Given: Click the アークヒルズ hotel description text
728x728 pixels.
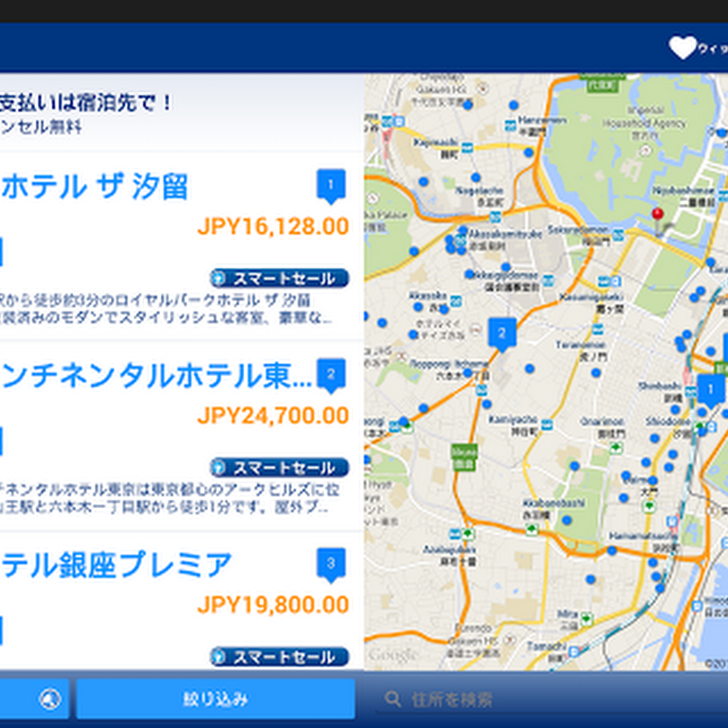Looking at the screenshot, I should click(x=170, y=498).
